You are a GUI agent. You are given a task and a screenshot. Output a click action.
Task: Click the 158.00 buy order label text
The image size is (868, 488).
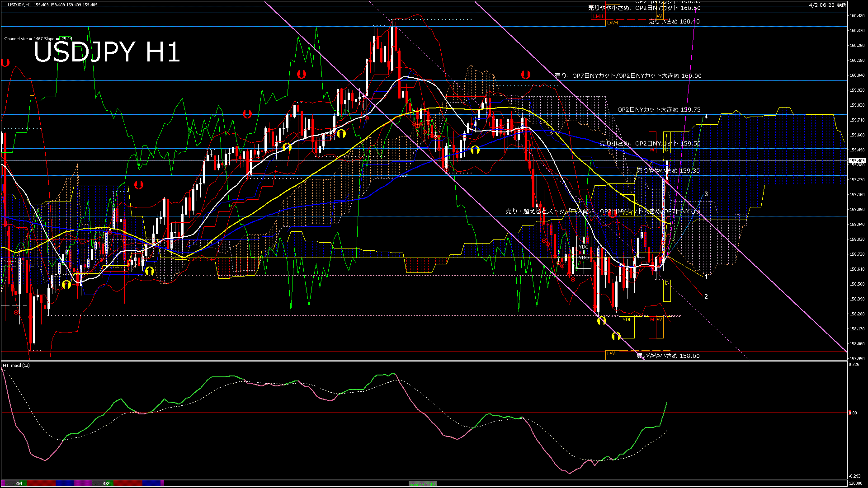click(668, 356)
